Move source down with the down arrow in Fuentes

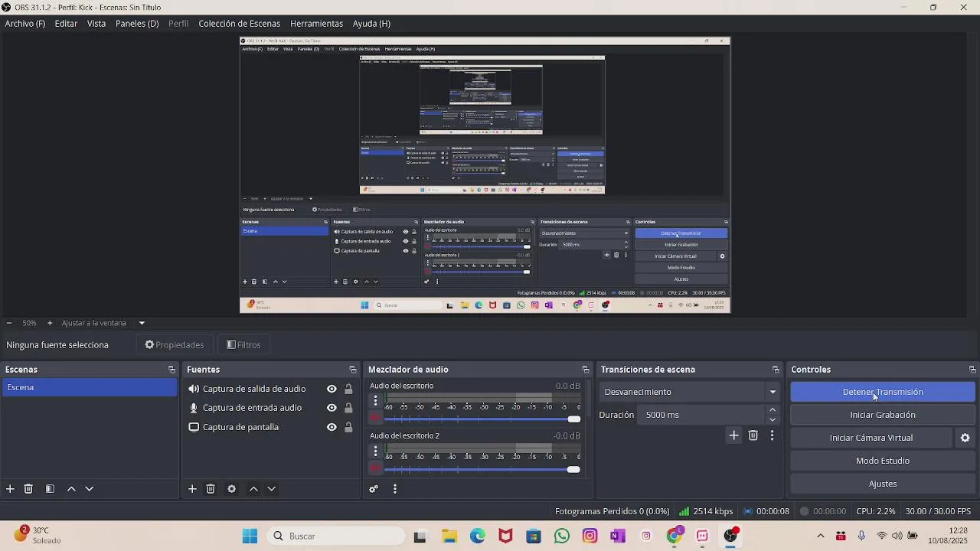point(271,489)
